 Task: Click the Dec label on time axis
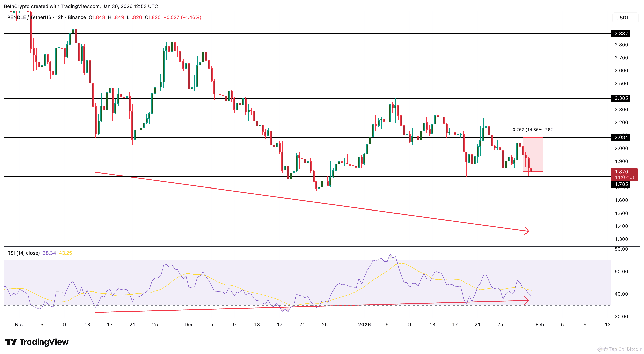pyautogui.click(x=189, y=325)
